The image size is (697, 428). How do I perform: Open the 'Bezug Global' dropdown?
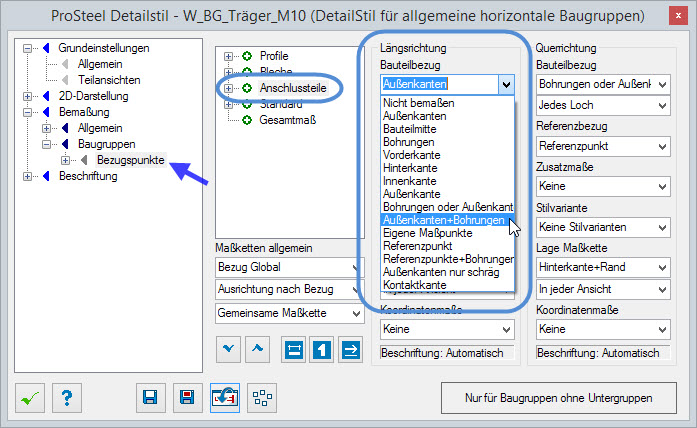[x=289, y=267]
